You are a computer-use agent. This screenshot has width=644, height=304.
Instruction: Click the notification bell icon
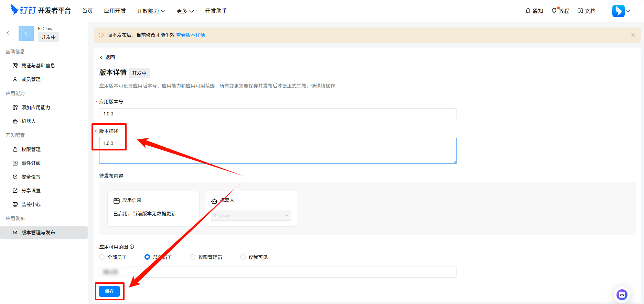(528, 11)
